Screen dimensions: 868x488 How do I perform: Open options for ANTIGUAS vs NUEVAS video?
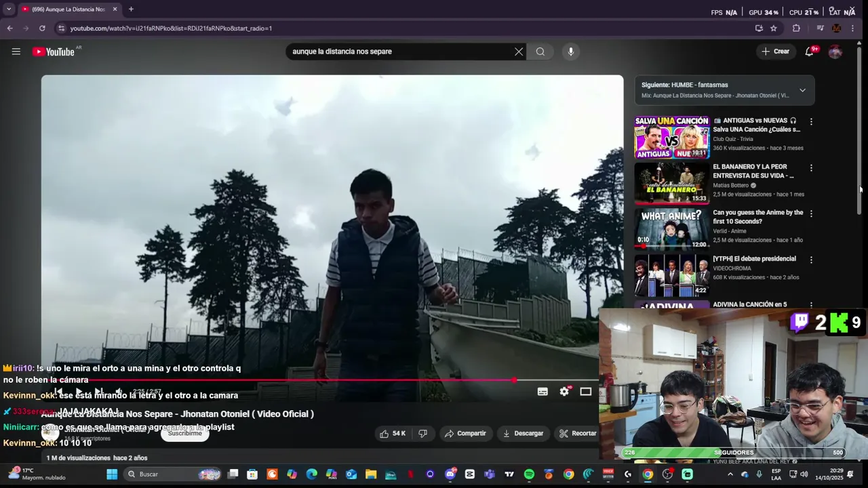811,122
